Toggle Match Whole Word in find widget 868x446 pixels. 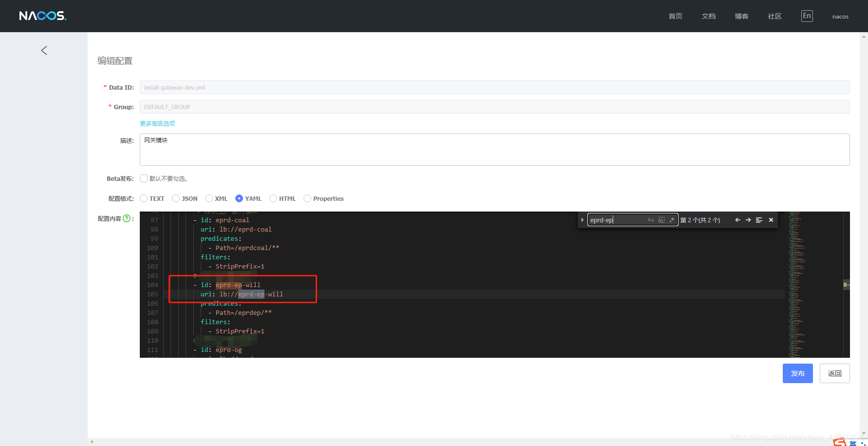point(661,220)
